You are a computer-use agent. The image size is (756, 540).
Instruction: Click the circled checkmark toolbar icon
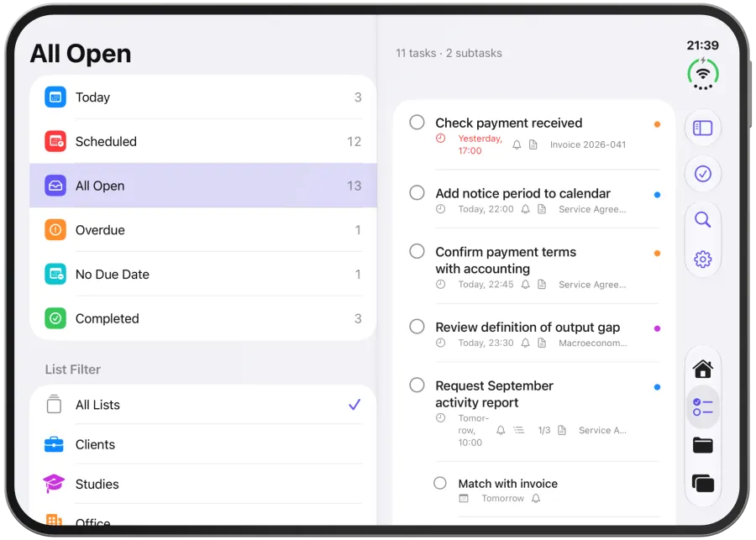(703, 174)
